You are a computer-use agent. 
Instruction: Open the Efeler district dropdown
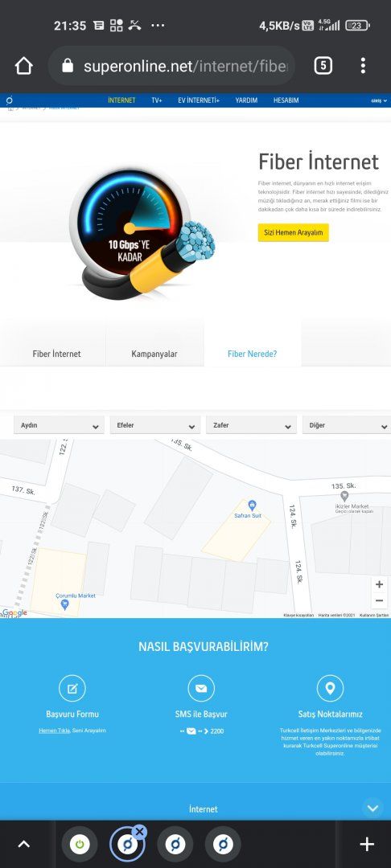[x=155, y=426]
